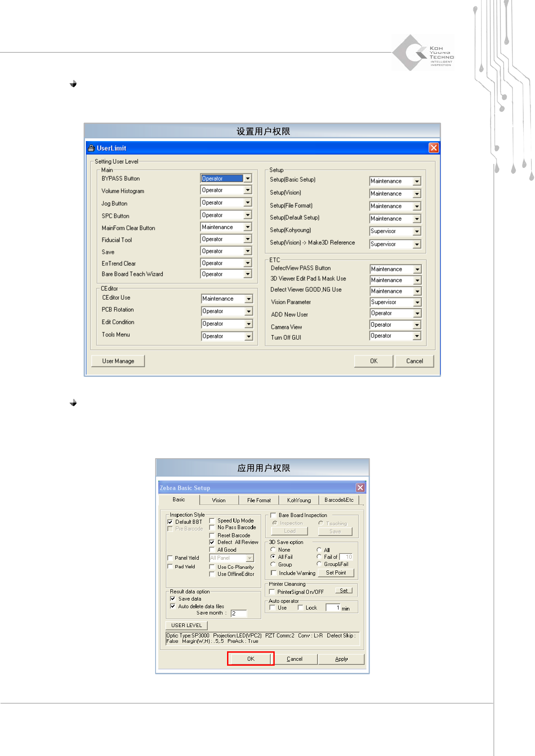Expand the Vision Parameter level dropdown

417,302
